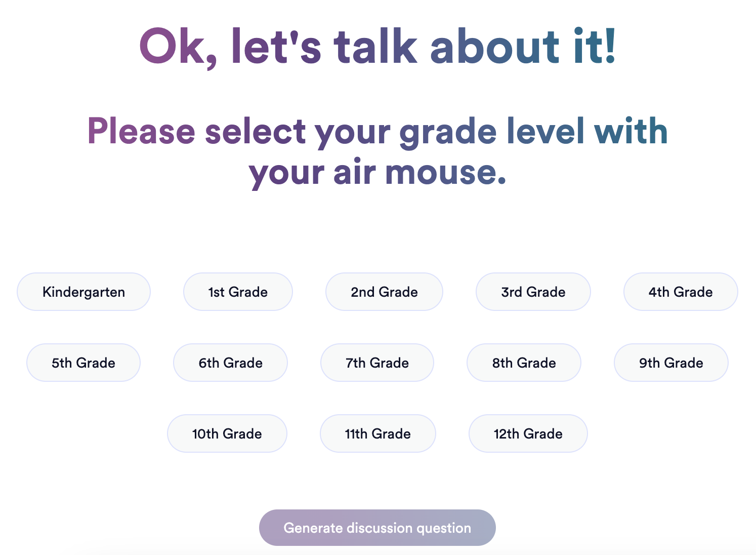Select the highest grade level shown
Viewport: 756px width, 555px height.
click(528, 433)
